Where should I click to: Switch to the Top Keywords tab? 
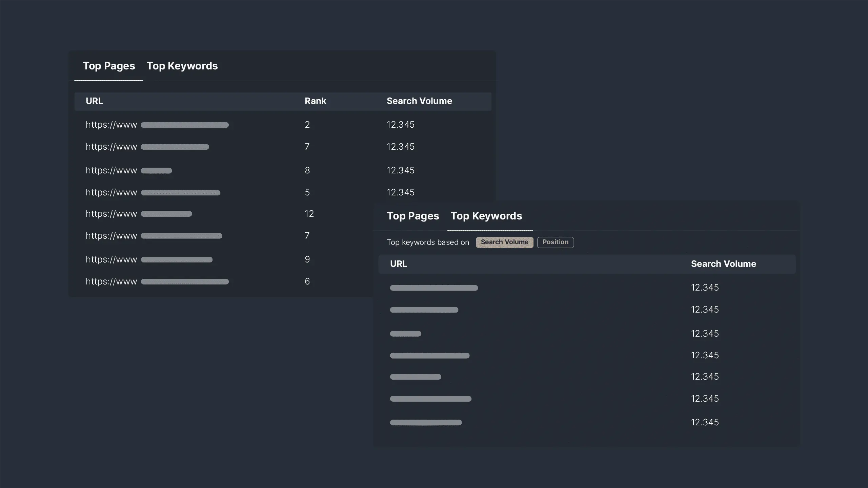(x=182, y=66)
